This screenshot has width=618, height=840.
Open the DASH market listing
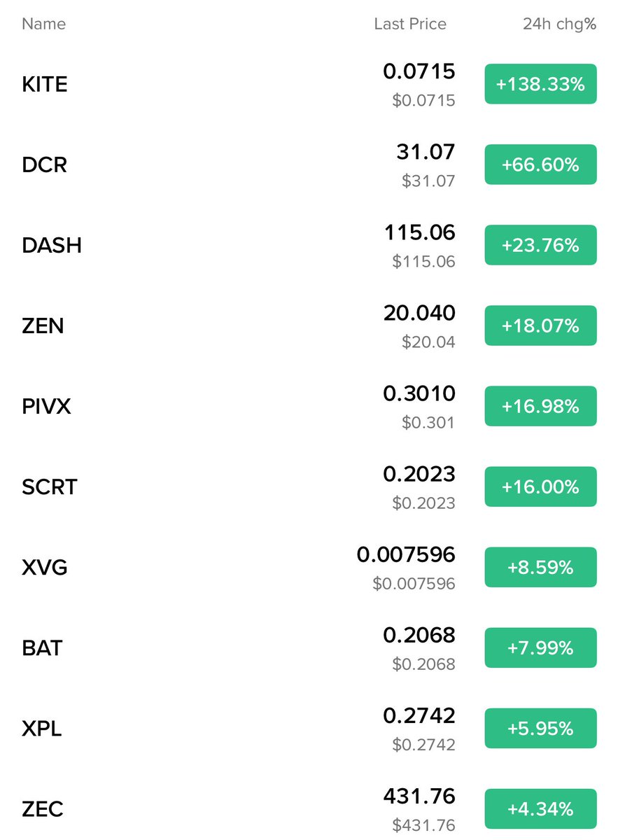[52, 246]
